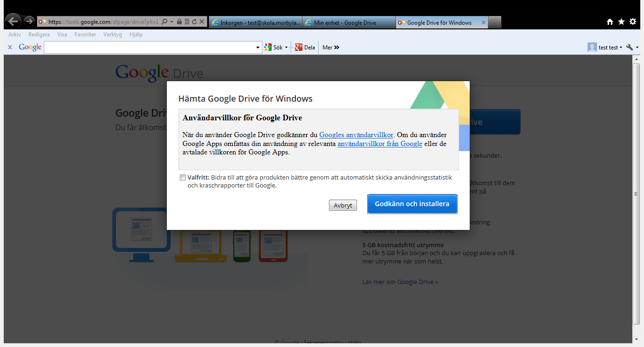Click the blue monitor device illustration
The image size is (644, 347).
pos(142,235)
